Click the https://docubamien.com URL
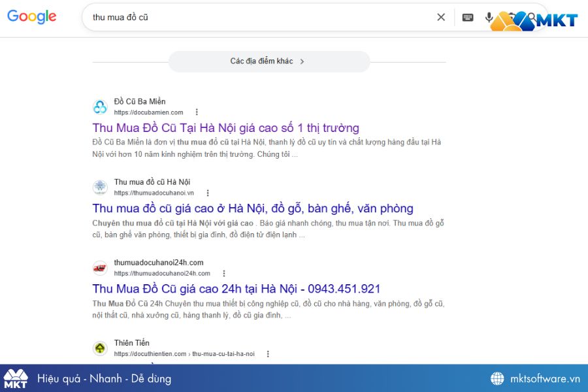The image size is (588, 392). click(x=148, y=112)
